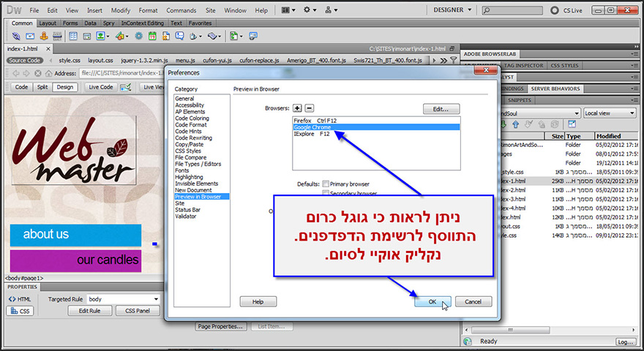Click the Edit Rule button
Screen dimensions: 644x351
[x=89, y=311]
